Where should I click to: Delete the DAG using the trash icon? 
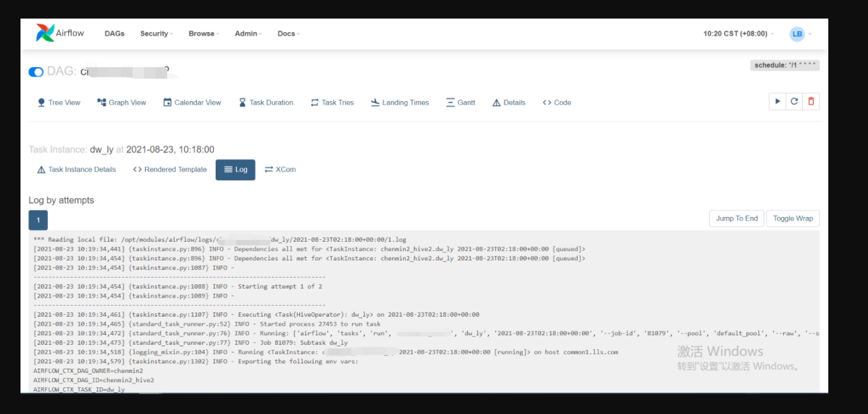tap(811, 101)
